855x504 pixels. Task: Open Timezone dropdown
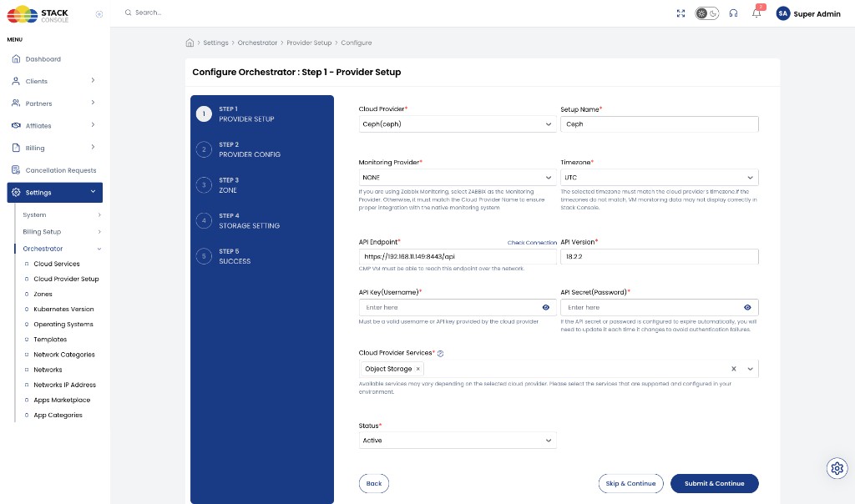(x=660, y=178)
